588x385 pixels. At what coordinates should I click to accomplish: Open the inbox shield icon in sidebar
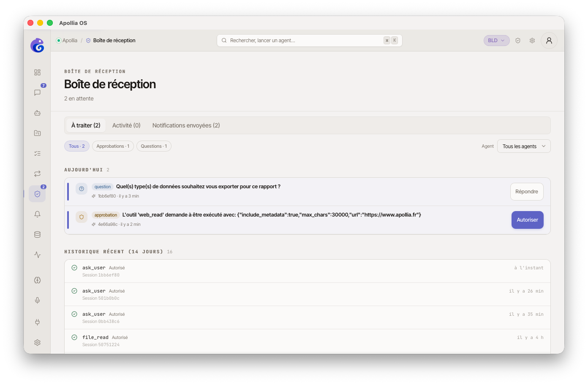pyautogui.click(x=37, y=194)
